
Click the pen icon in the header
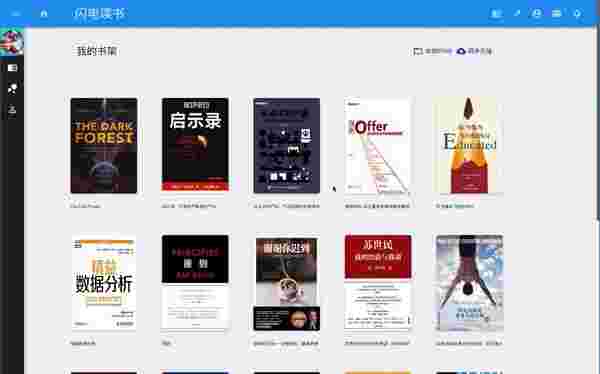tap(517, 13)
